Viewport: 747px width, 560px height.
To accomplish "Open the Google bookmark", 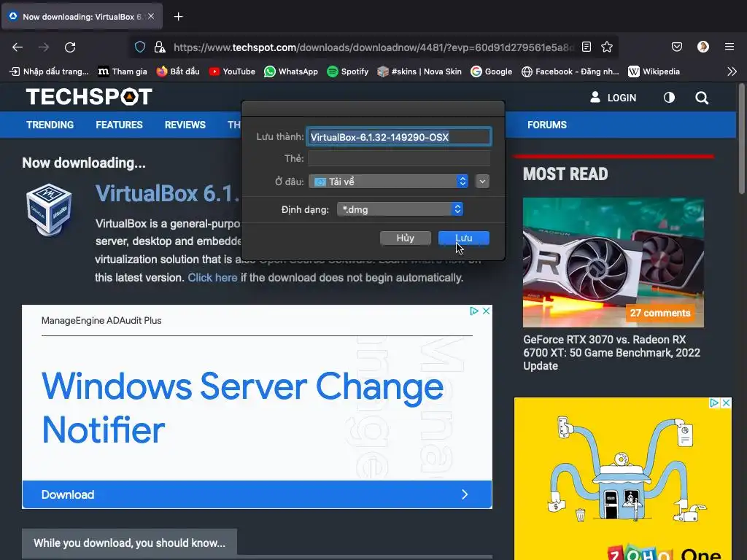I will coord(491,71).
